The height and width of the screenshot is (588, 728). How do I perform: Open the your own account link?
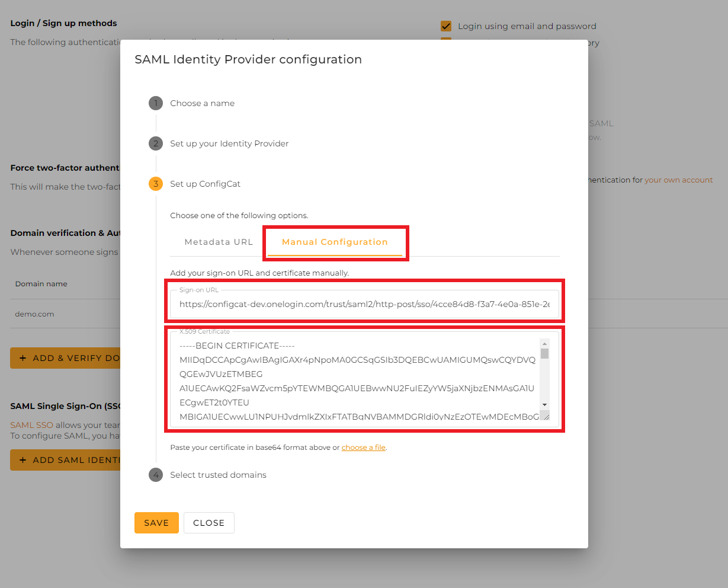pyautogui.click(x=678, y=180)
